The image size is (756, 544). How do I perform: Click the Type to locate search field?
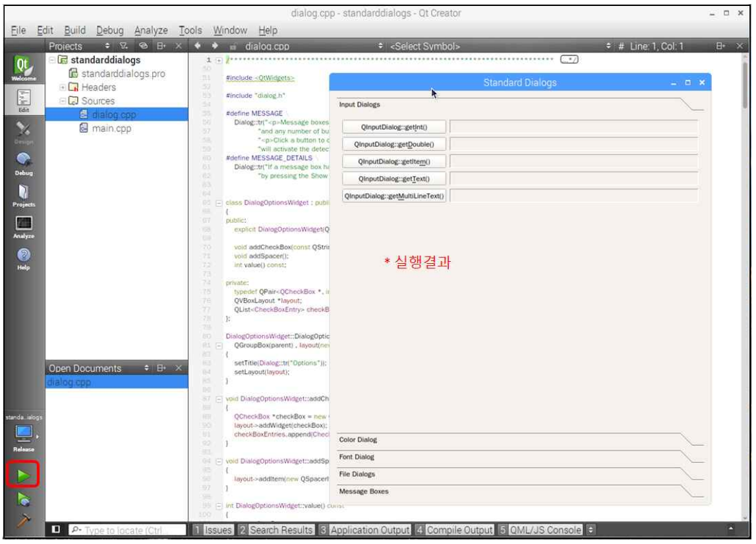point(127,529)
